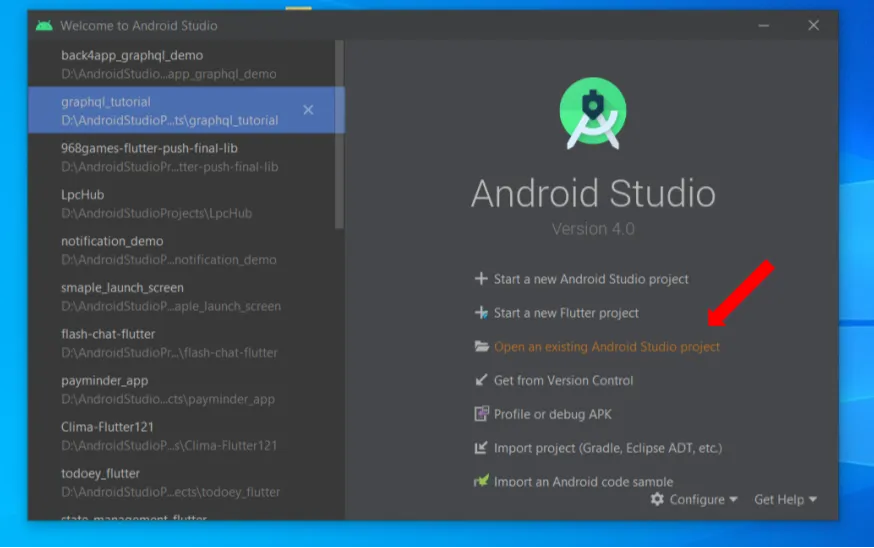Click path D:\AndroidStudioProjects\LpcHub
The width and height of the screenshot is (874, 548).
click(x=157, y=214)
